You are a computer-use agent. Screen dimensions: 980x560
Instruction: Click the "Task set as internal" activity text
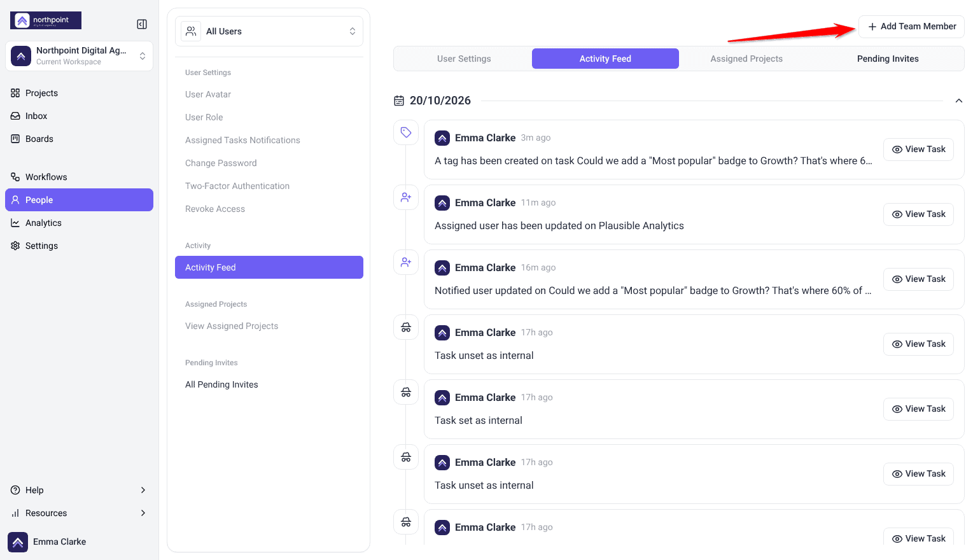479,421
